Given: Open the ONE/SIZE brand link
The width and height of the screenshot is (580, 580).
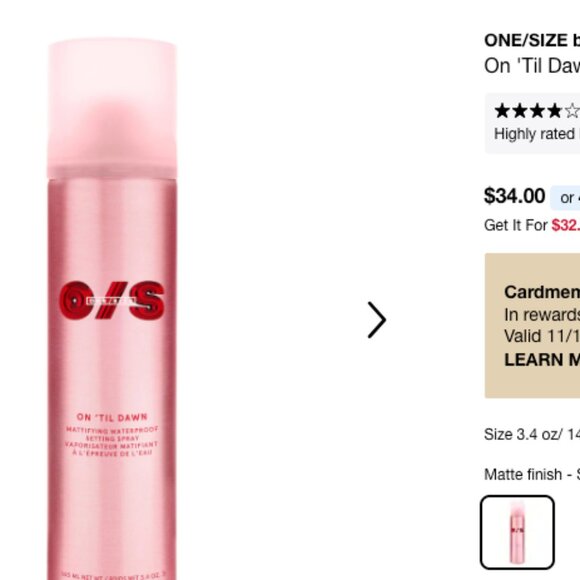Looking at the screenshot, I should pos(532,40).
